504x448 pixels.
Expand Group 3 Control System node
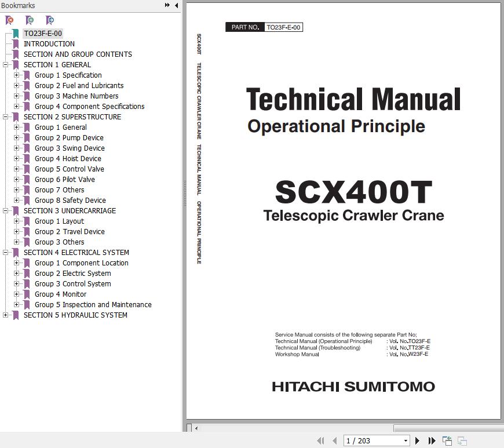pyautogui.click(x=17, y=284)
